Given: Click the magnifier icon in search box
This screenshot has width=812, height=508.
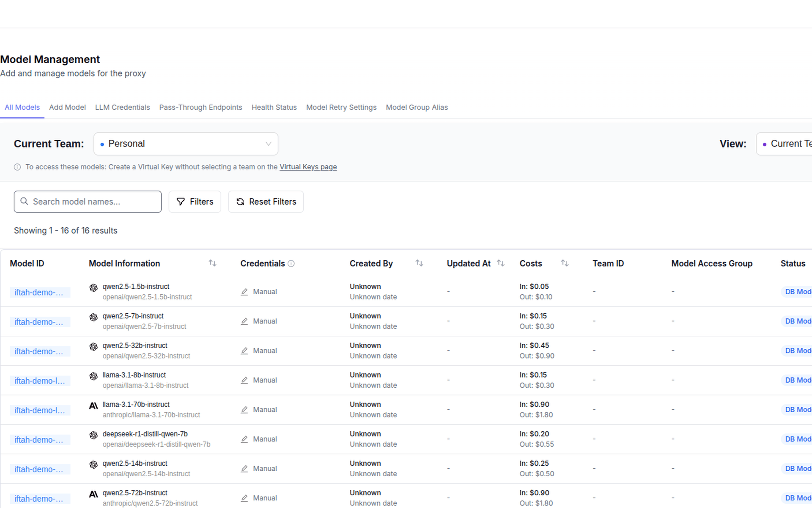Looking at the screenshot, I should [x=25, y=201].
